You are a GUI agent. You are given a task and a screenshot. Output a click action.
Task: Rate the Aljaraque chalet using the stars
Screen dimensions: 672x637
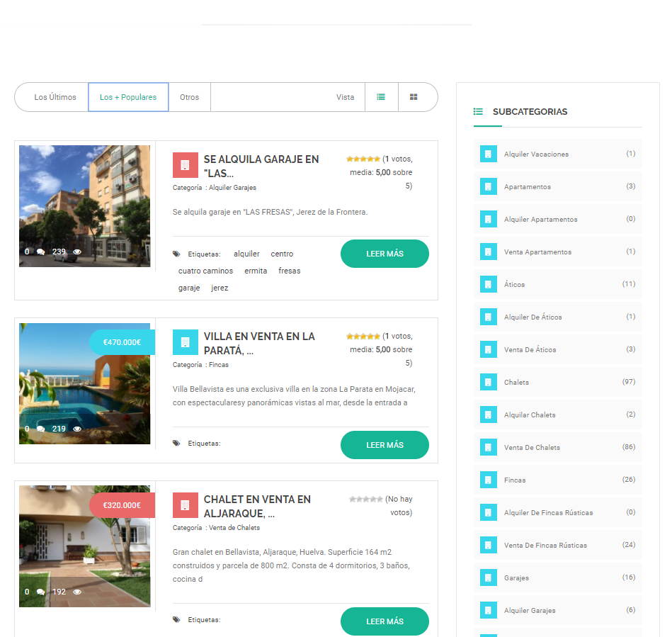[x=365, y=500]
